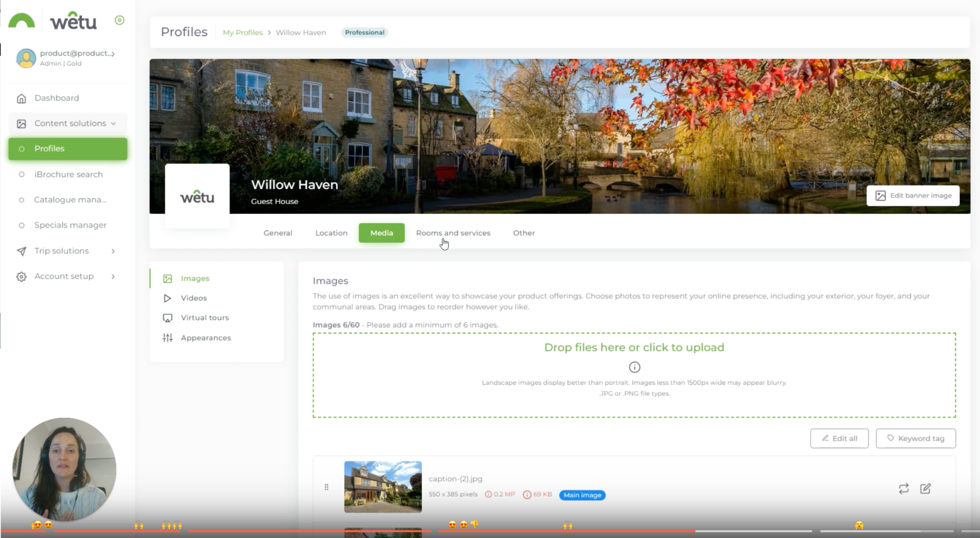This screenshot has height=538, width=980.
Task: Open the product@product account menu
Action: click(x=77, y=54)
